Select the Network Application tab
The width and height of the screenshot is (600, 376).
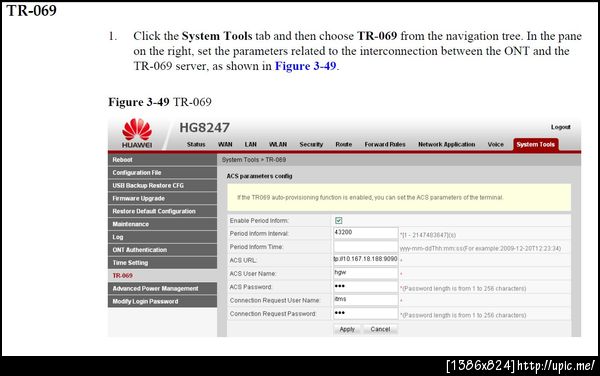point(447,144)
